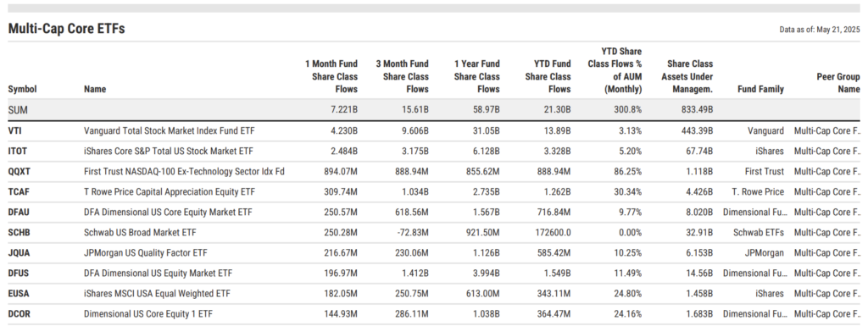Screen dimensions: 868x326
Task: Select Vanguard Total Stock Market Index Fund ETF
Action: click(x=170, y=131)
